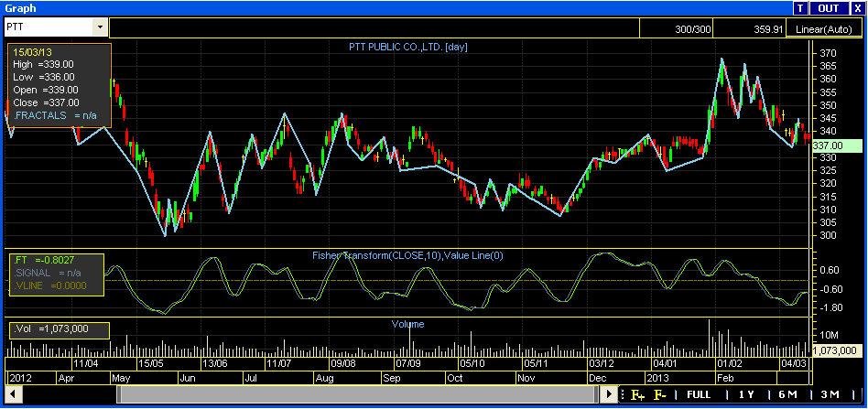Open the PTT symbol dropdown
The width and height of the screenshot is (868, 409).
(x=100, y=27)
